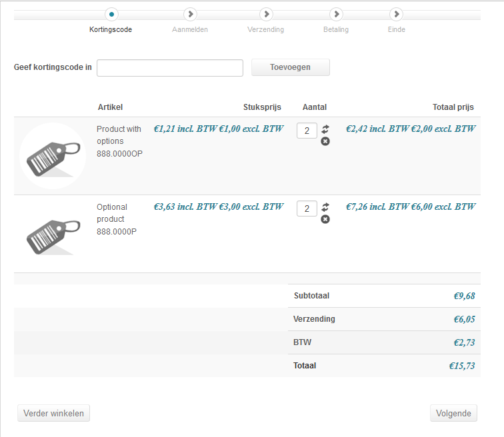Viewport: 504px width, 437px height.
Task: Click the Betaling step arrow icon
Action: (336, 14)
